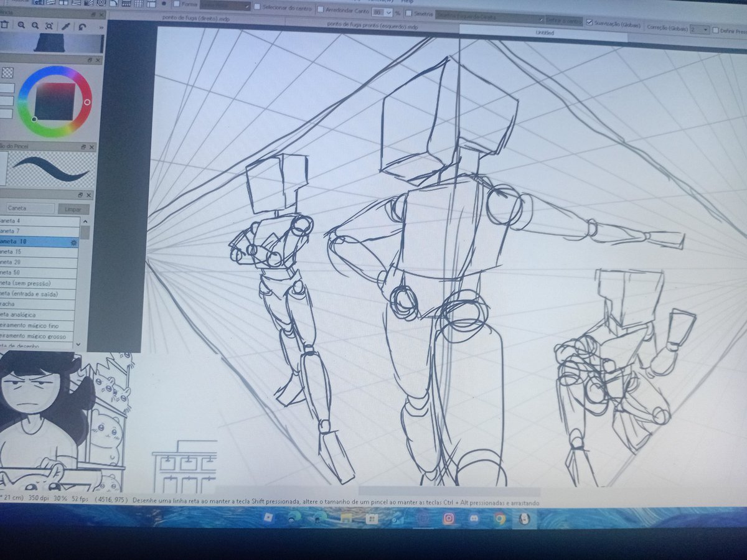Viewport: 747px width, 560px height.
Task: Enable Selecionar do centro checkbox
Action: [x=257, y=6]
